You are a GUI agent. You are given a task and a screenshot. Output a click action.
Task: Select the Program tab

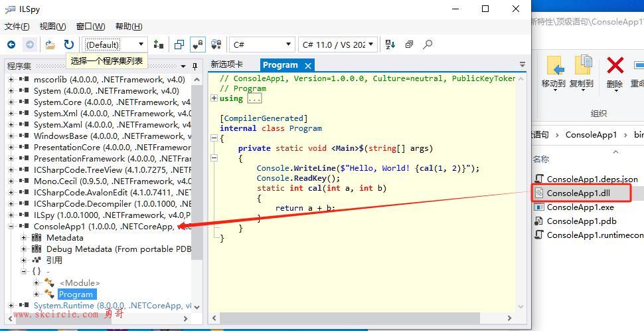pos(281,65)
